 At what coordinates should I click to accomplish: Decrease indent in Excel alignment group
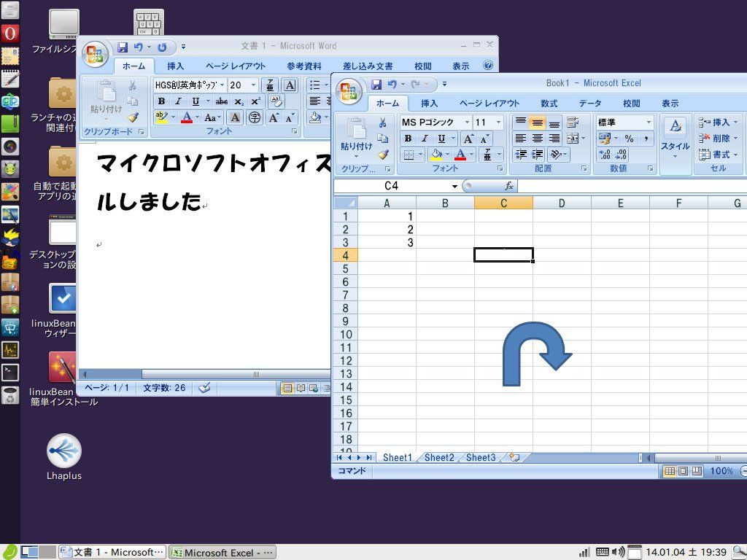521,155
